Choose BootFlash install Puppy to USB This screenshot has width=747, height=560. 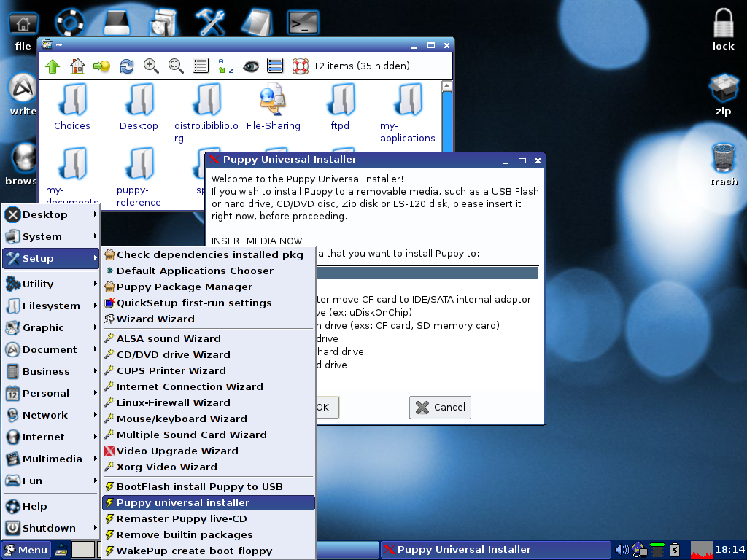tap(208, 487)
